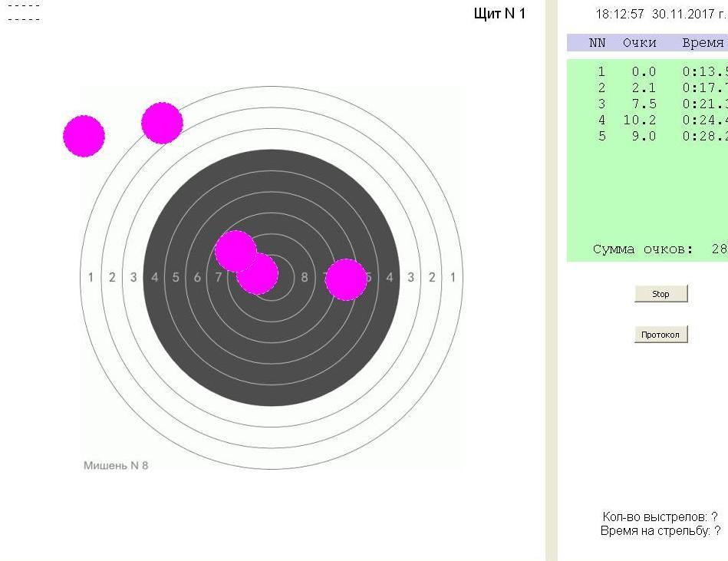The width and height of the screenshot is (728, 561).
Task: Click the Время на стрельбу field
Action: 660,530
